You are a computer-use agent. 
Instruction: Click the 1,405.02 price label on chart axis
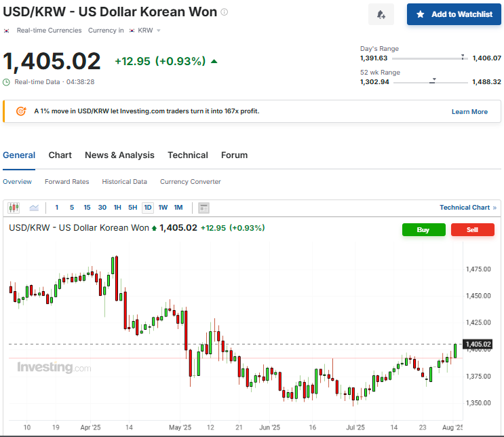click(478, 345)
